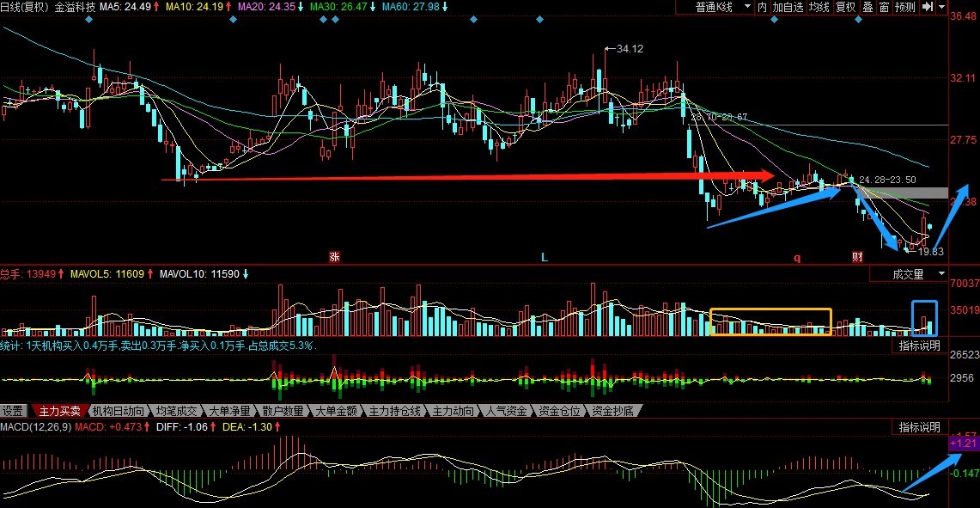Click the MA5: 24.49 indicator label
This screenshot has width=980, height=508.
[127, 7]
